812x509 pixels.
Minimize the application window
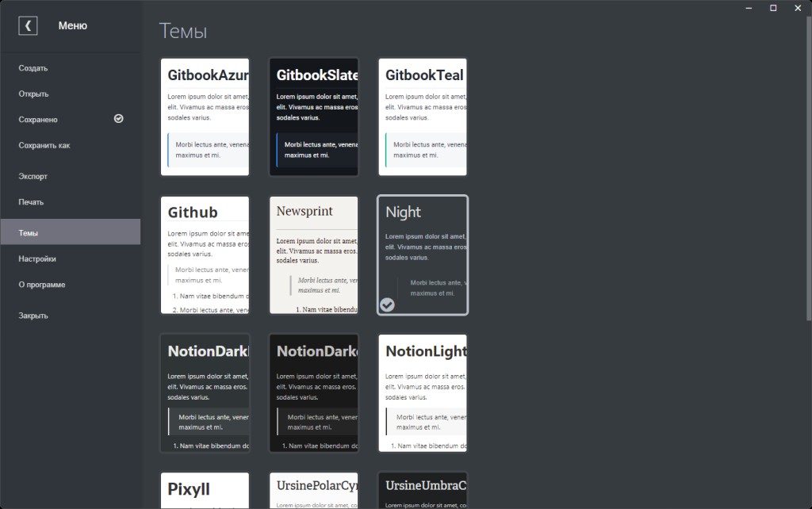click(749, 8)
